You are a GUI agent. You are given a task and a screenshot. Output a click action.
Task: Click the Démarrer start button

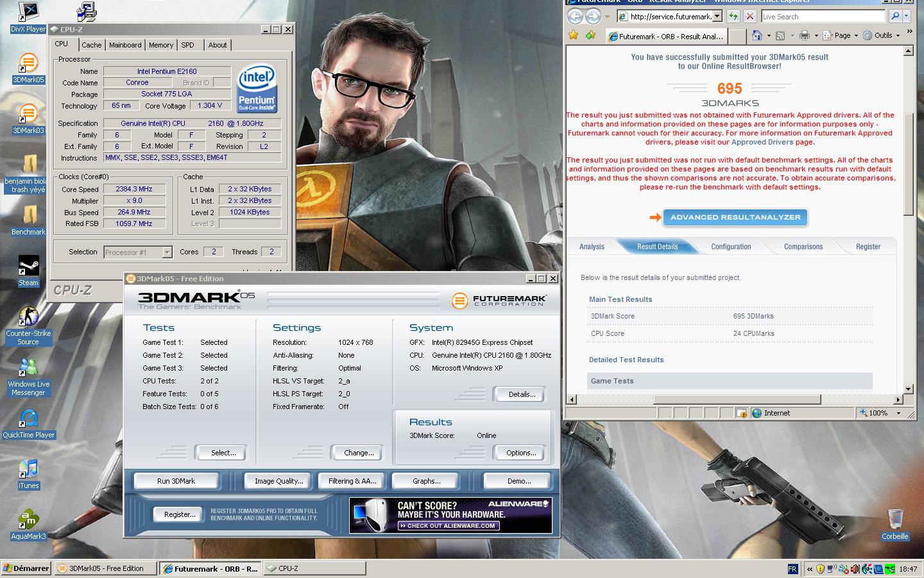click(x=26, y=568)
